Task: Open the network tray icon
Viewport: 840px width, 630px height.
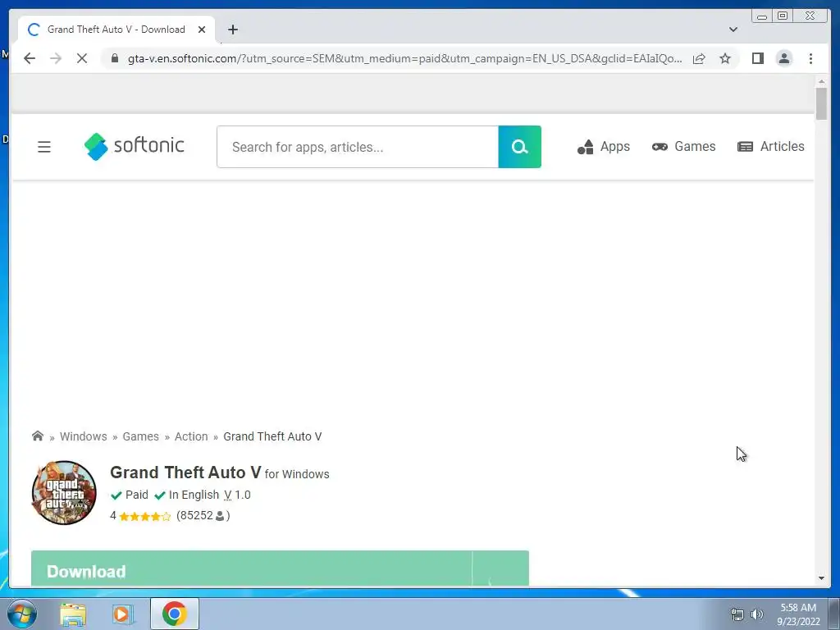Action: click(x=737, y=614)
